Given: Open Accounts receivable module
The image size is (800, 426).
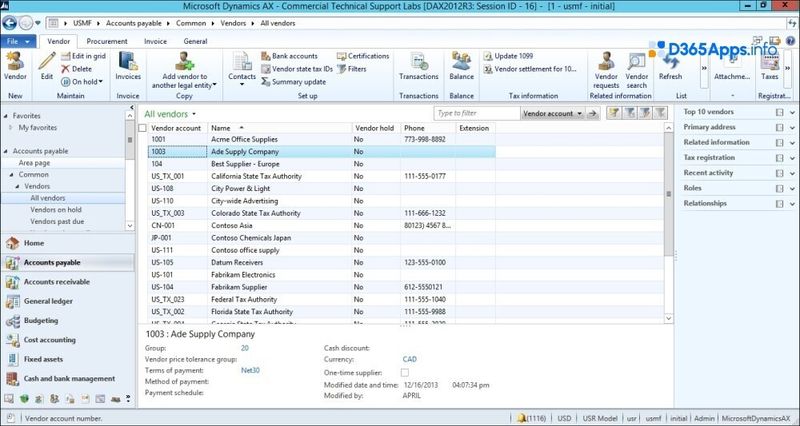Looking at the screenshot, I should point(68,282).
